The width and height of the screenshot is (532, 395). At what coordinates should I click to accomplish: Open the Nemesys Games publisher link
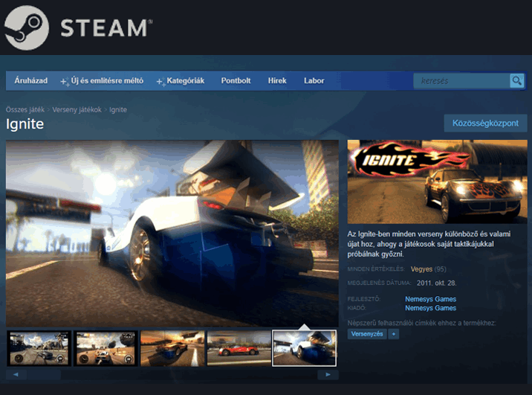click(430, 308)
